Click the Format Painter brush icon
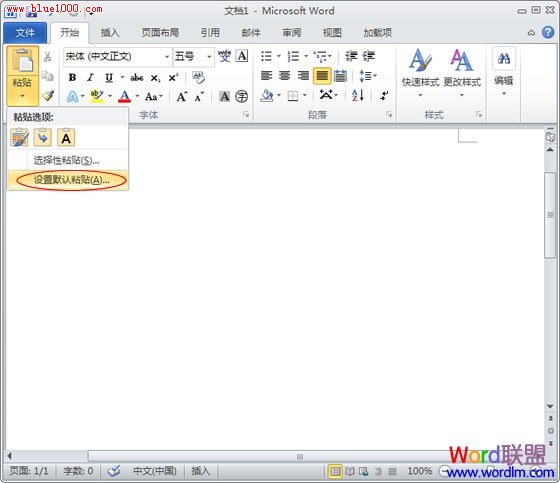Viewport: 560px width, 483px height. tap(48, 95)
